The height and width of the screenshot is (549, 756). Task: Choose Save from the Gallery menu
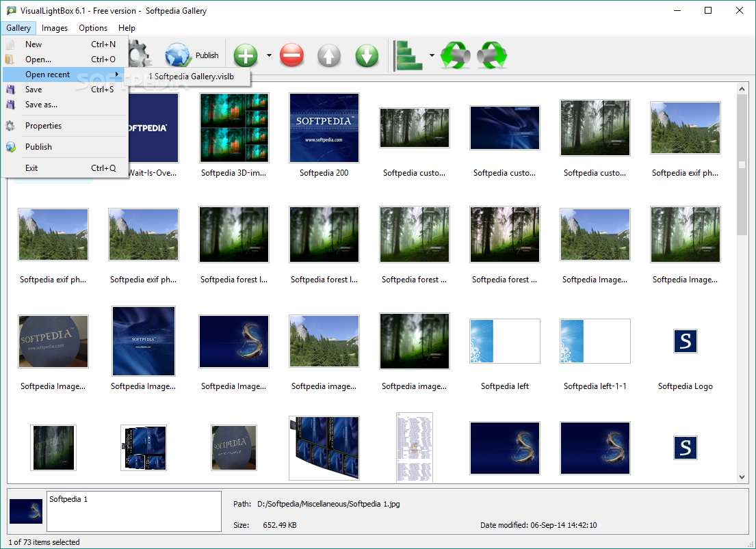point(65,89)
